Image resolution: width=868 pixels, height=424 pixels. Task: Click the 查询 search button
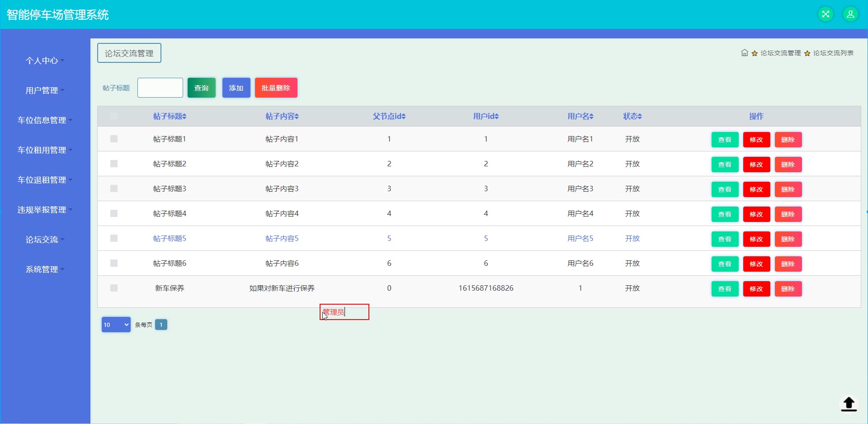[202, 88]
